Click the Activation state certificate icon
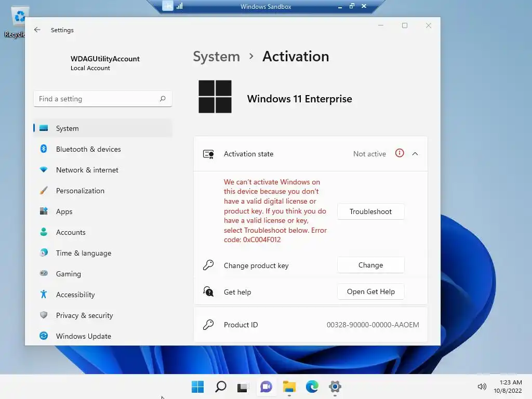The width and height of the screenshot is (532, 399). [x=208, y=154]
